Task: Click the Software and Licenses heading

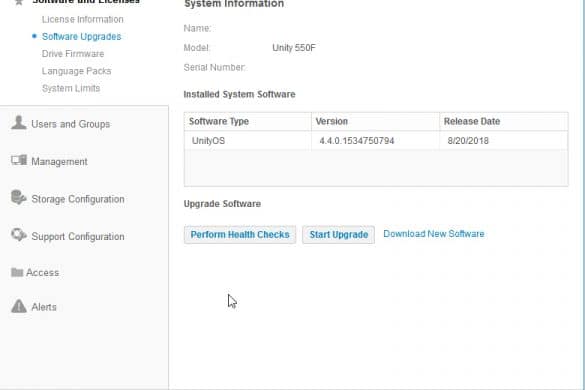Action: point(86,2)
